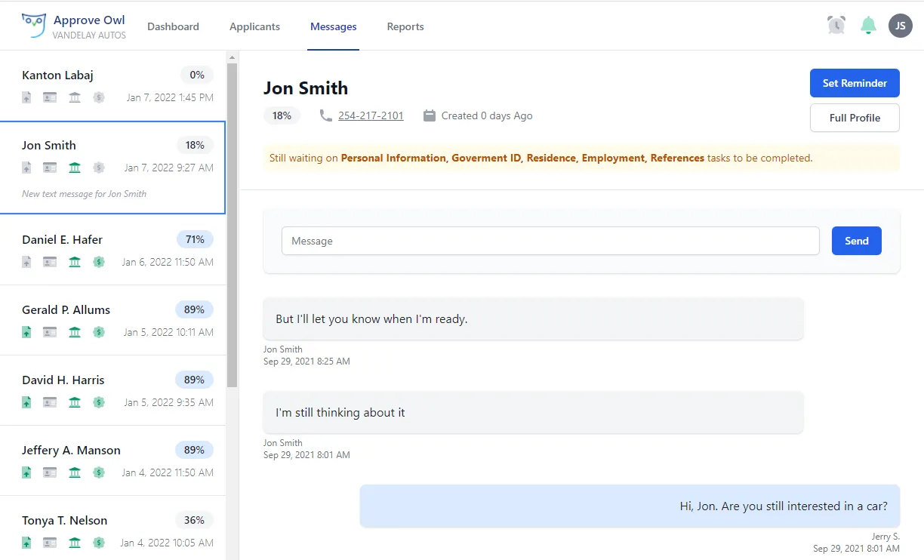Screen dimensions: 924x560
Task: Open the Applicants tab
Action: (254, 26)
